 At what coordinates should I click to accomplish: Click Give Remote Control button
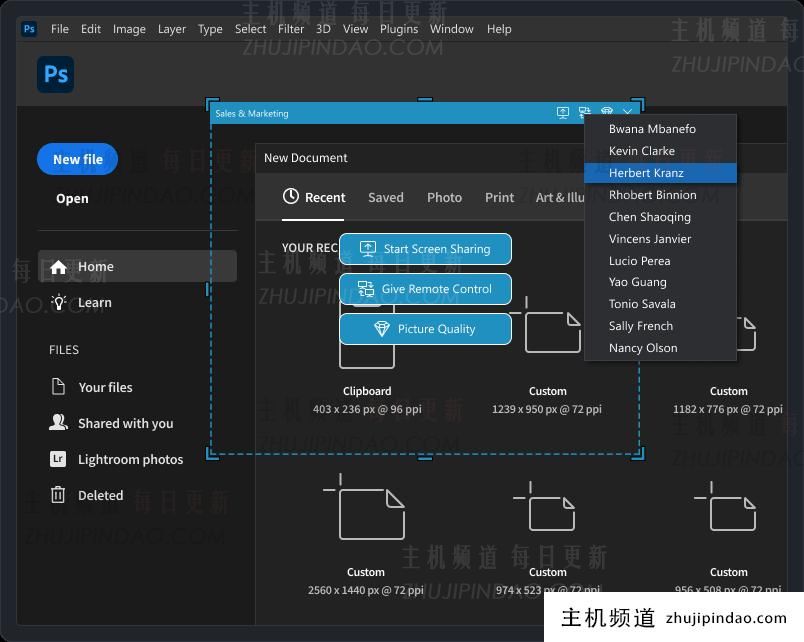pos(425,289)
